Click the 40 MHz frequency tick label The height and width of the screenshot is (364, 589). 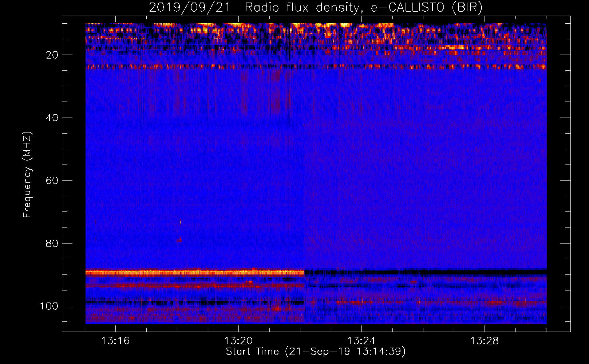[x=52, y=118]
